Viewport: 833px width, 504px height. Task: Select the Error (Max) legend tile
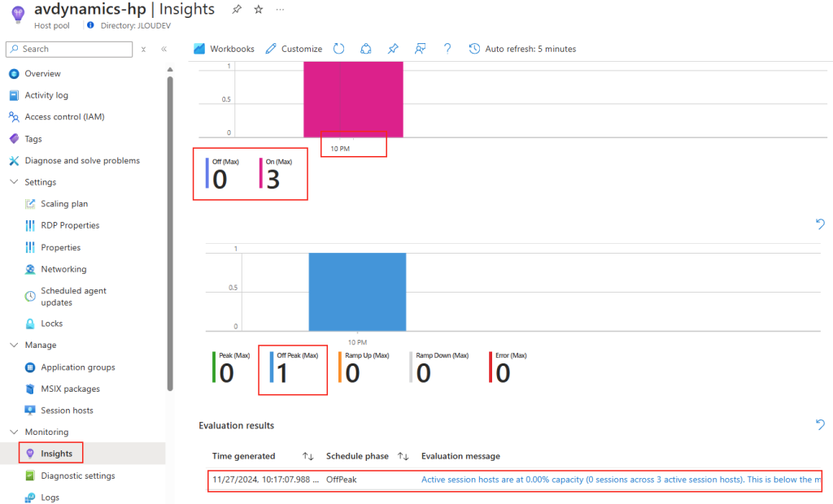pos(508,367)
